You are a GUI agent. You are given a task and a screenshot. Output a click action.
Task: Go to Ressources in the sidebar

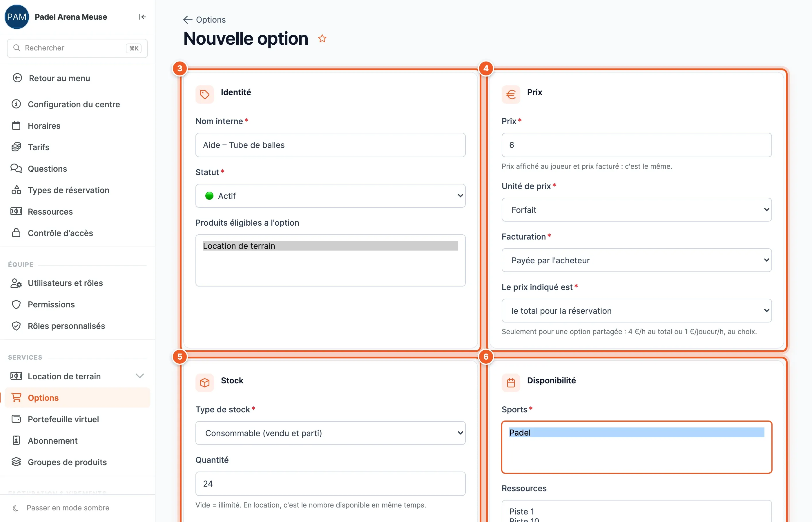[x=78, y=211]
